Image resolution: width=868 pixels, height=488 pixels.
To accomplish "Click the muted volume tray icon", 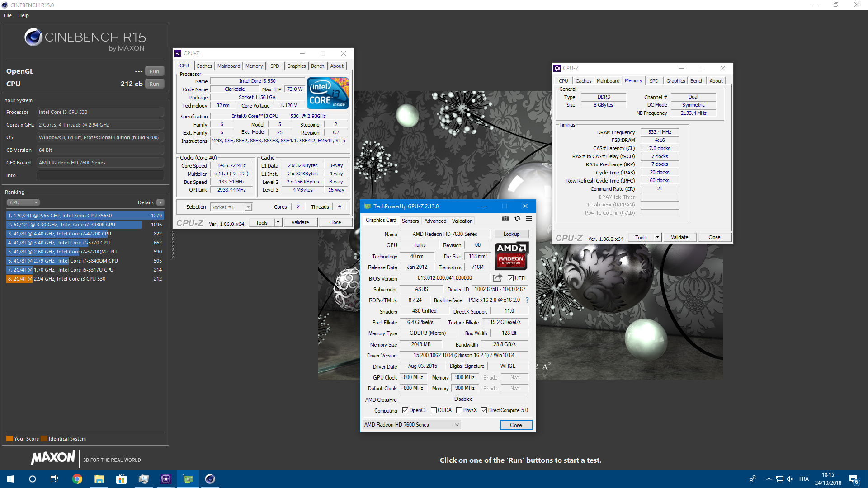I will [x=790, y=479].
